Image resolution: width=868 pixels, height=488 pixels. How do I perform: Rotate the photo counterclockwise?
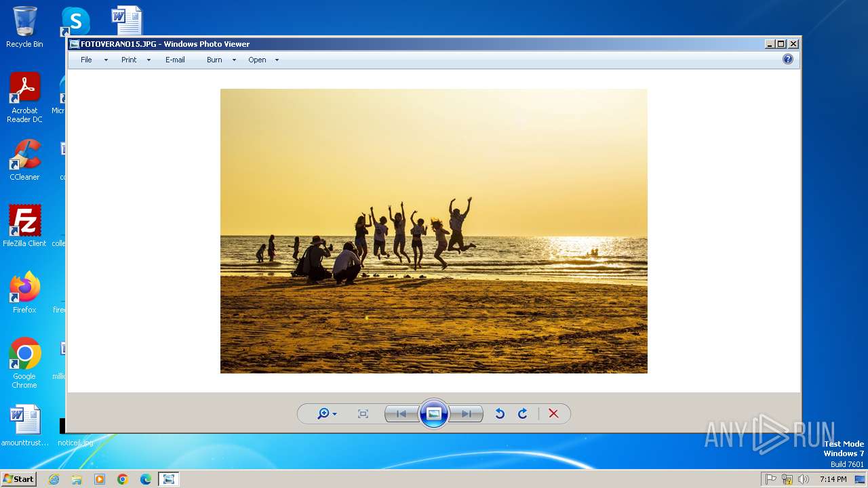tap(500, 413)
